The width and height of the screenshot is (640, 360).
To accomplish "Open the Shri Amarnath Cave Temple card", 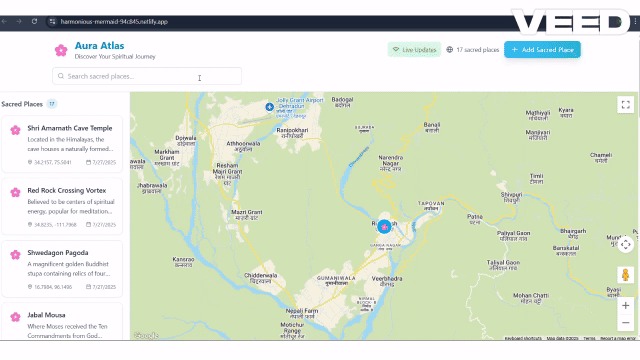I will click(x=62, y=144).
